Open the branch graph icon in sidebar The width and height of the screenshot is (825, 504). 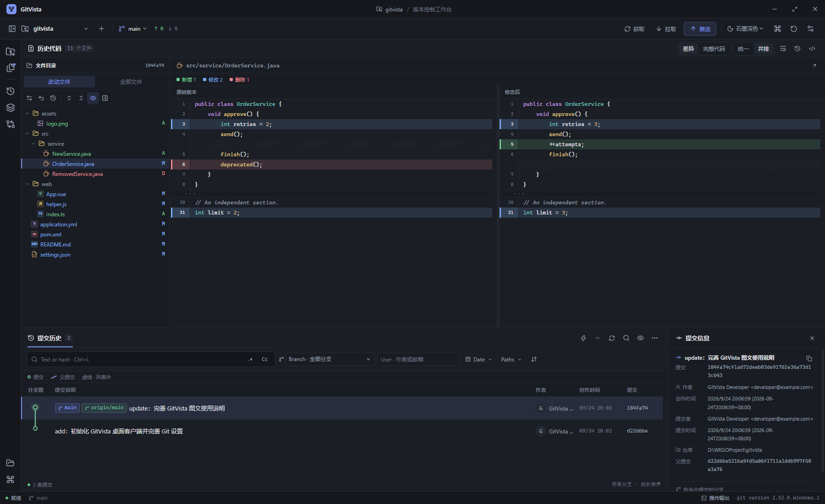point(11,124)
